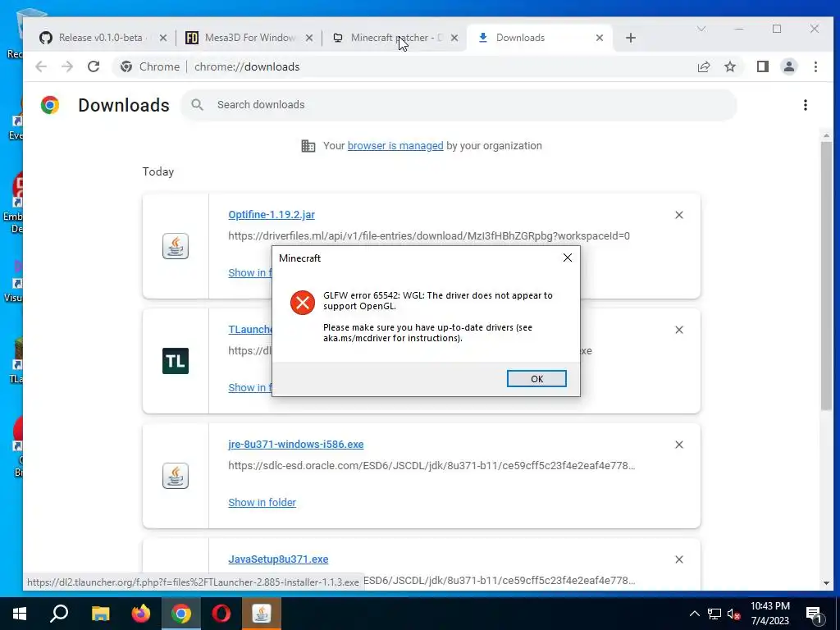Click the jre-8u371 oracle.com source URL
Screen dimensions: 840x630
[431, 466]
